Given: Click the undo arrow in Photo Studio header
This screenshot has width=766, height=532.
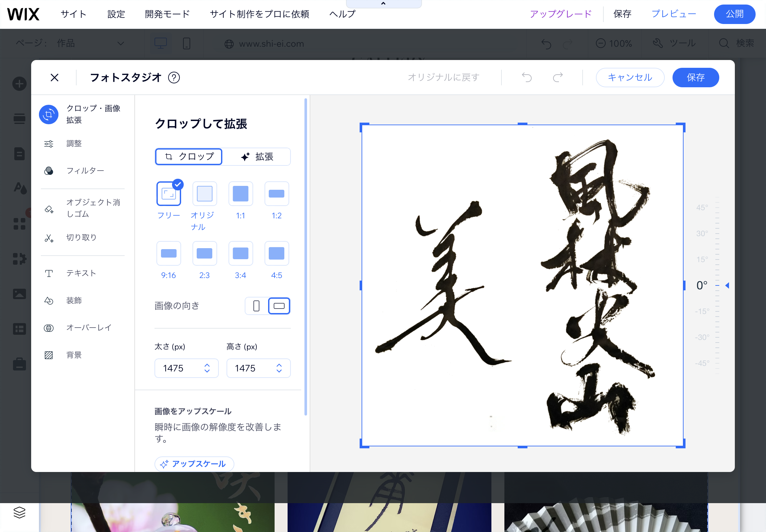Looking at the screenshot, I should tap(526, 78).
